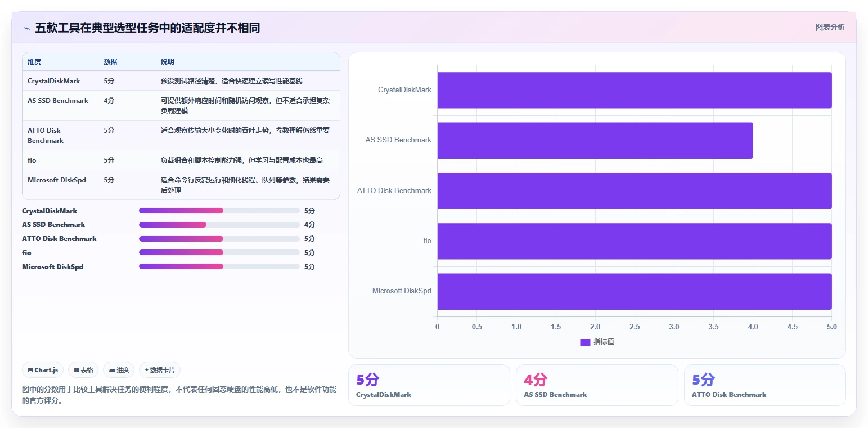868x428 pixels.
Task: Click the CrystalDiskMark y-axis label in the chart
Action: pos(404,90)
